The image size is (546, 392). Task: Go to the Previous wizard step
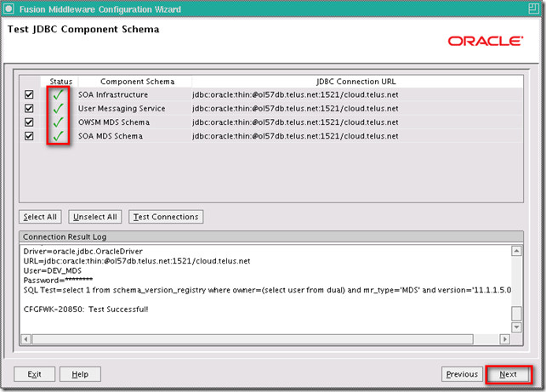[x=462, y=374]
